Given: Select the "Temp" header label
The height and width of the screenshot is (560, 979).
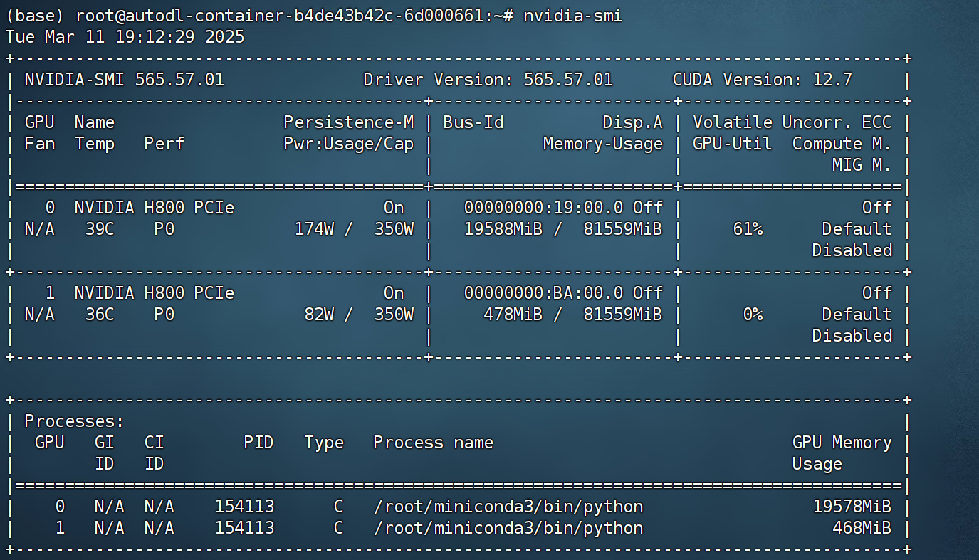Looking at the screenshot, I should point(95,144).
